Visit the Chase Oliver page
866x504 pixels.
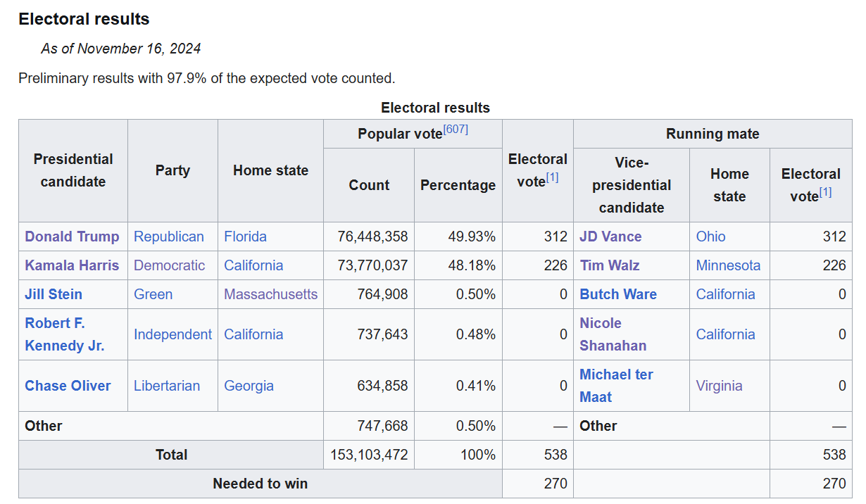click(68, 386)
